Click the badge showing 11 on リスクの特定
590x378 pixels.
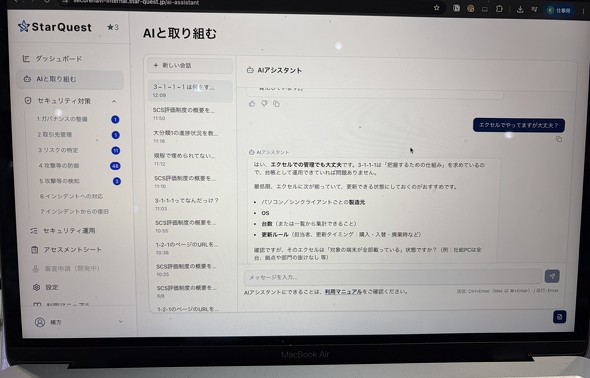[116, 150]
